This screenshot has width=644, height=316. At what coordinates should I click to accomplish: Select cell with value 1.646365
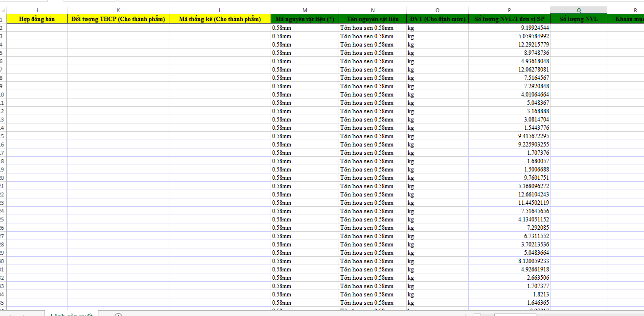[x=509, y=303]
